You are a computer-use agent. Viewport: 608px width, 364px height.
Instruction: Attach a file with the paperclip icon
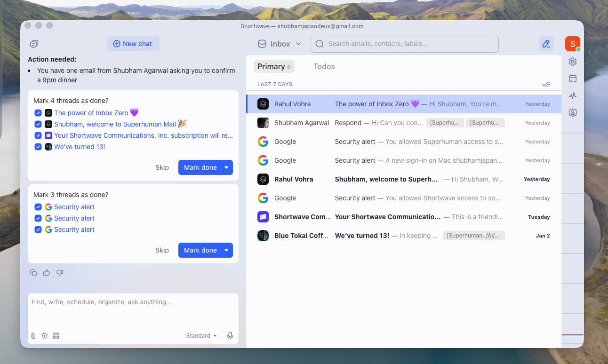pos(33,335)
